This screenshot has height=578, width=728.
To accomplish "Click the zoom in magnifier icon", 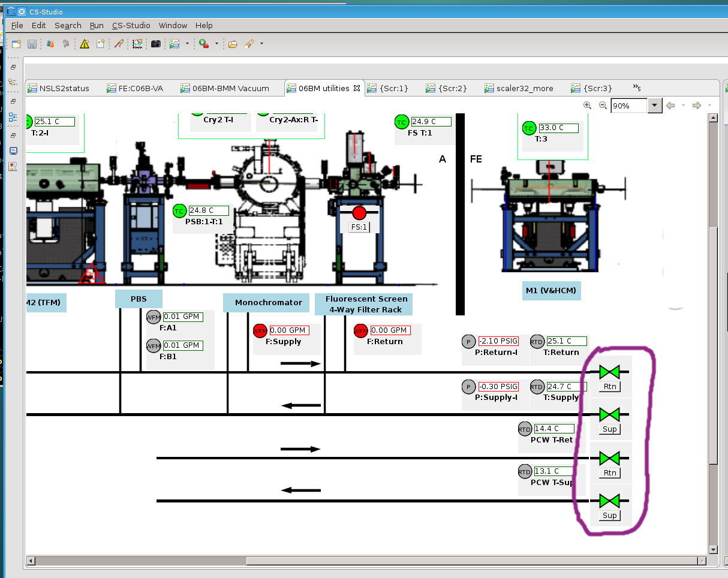I will point(588,105).
